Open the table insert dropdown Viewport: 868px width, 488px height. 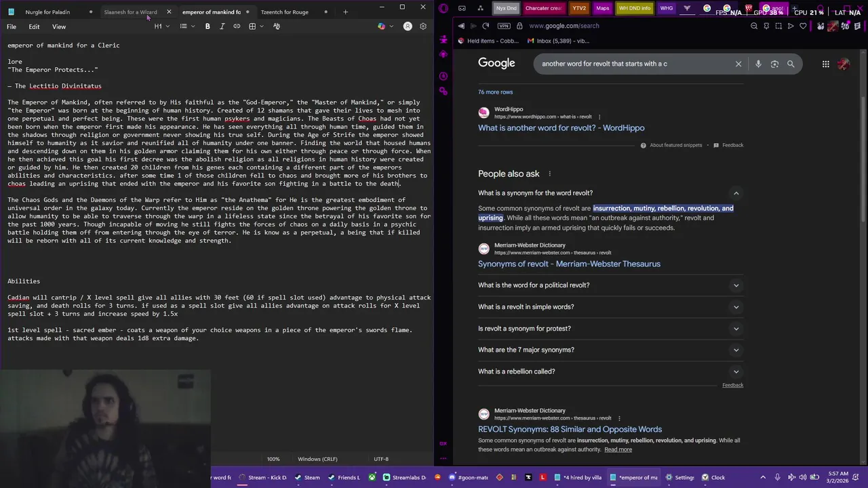(256, 26)
